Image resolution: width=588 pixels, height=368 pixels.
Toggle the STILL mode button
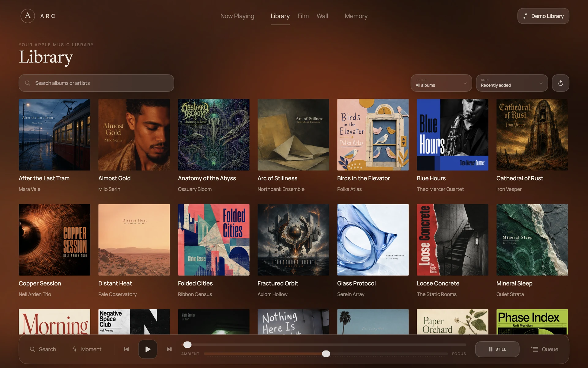tap(497, 349)
